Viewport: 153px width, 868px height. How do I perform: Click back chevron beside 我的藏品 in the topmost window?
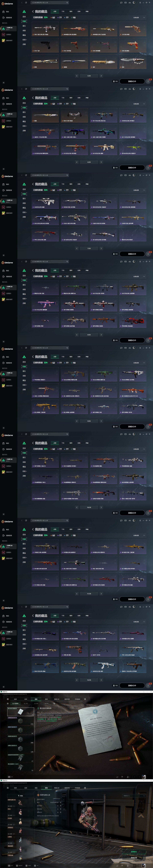(x=33, y=12)
